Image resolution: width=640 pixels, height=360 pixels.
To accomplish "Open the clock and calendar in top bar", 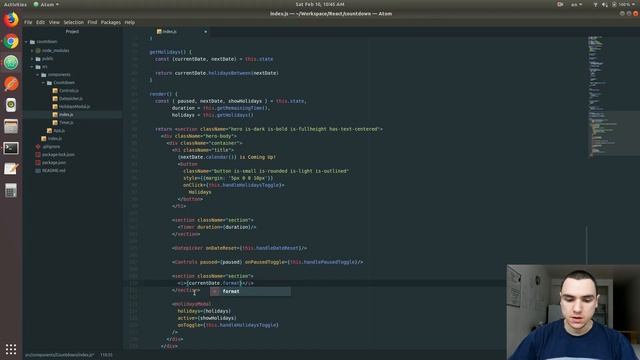I will [320, 4].
